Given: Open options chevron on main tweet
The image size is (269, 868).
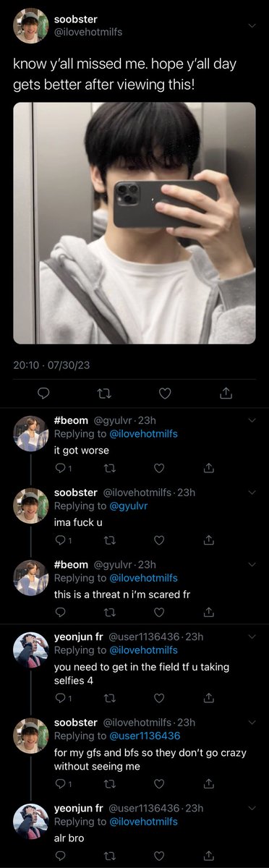Looking at the screenshot, I should (x=252, y=26).
